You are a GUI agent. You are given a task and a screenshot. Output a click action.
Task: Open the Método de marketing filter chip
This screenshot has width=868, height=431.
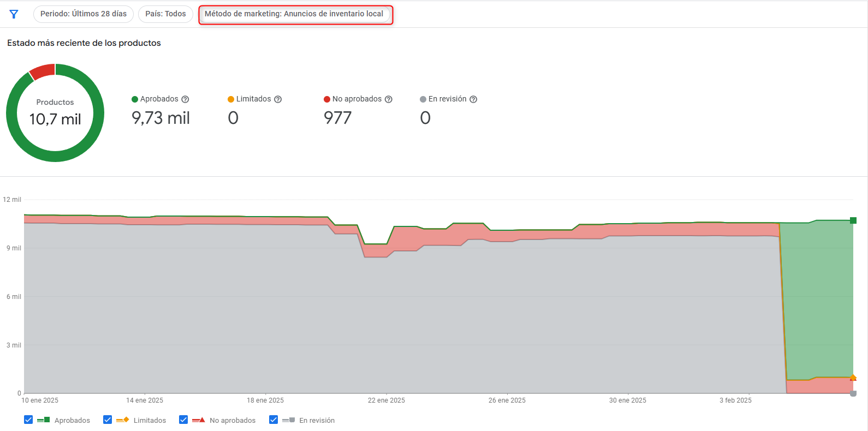click(295, 14)
